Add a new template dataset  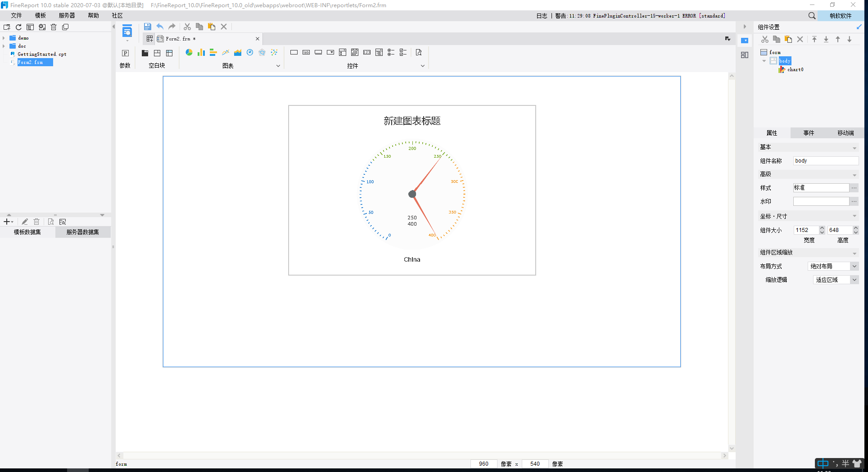coord(8,222)
